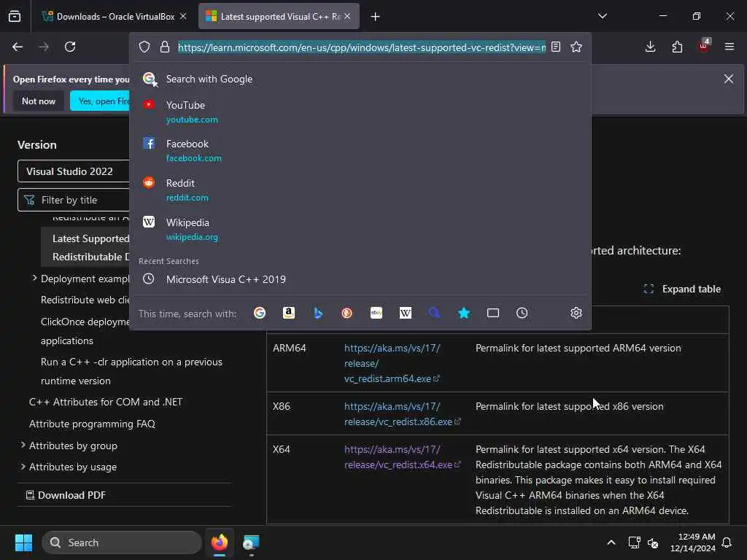Open uBlock Origin extension icon
Screen dimensions: 747x560
pyautogui.click(x=704, y=46)
